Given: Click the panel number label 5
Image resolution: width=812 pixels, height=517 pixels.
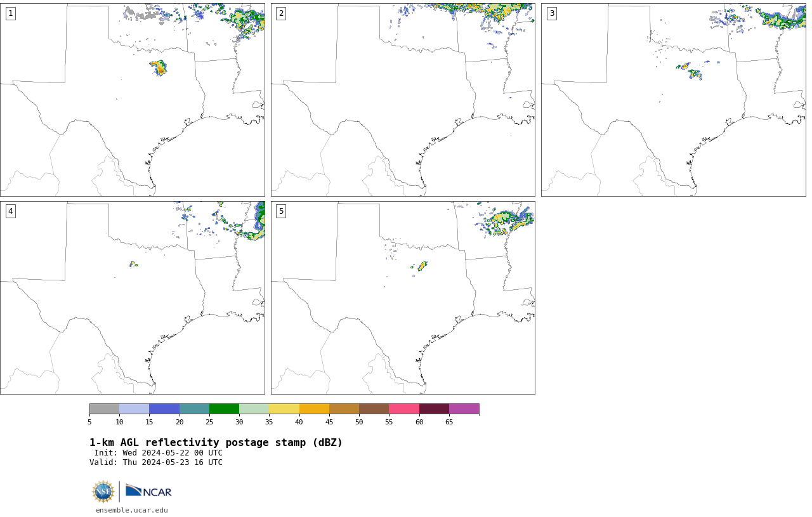Looking at the screenshot, I should [x=281, y=211].
